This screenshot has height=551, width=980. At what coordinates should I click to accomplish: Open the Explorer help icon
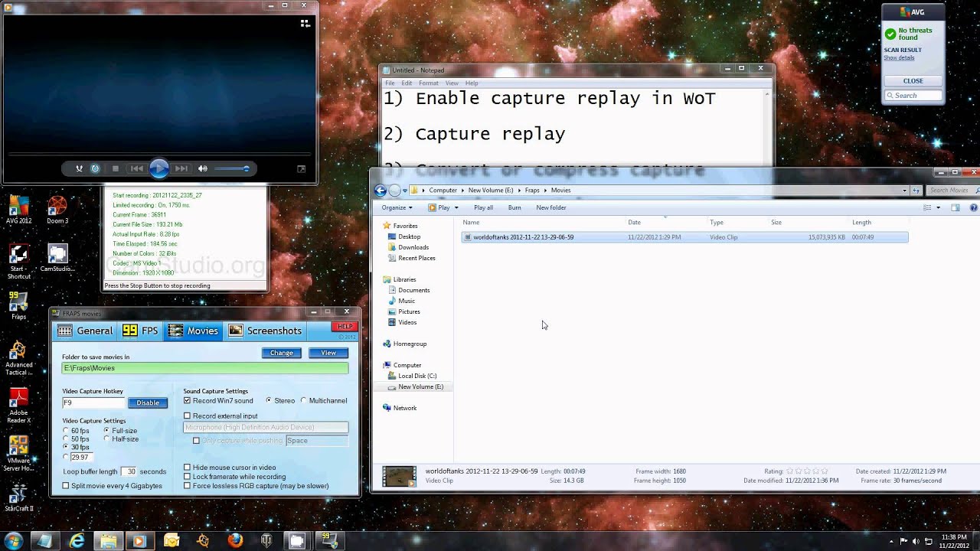[973, 207]
